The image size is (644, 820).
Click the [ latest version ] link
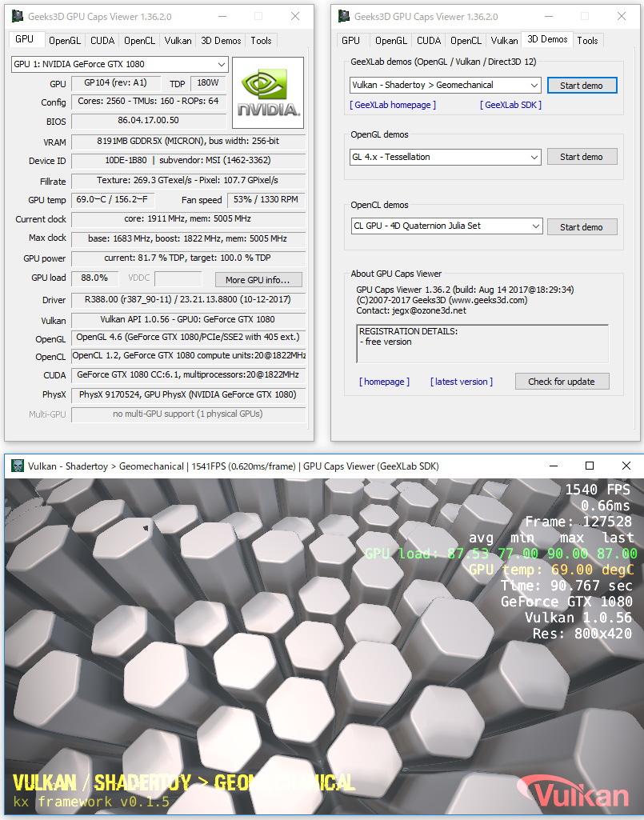coord(462,382)
